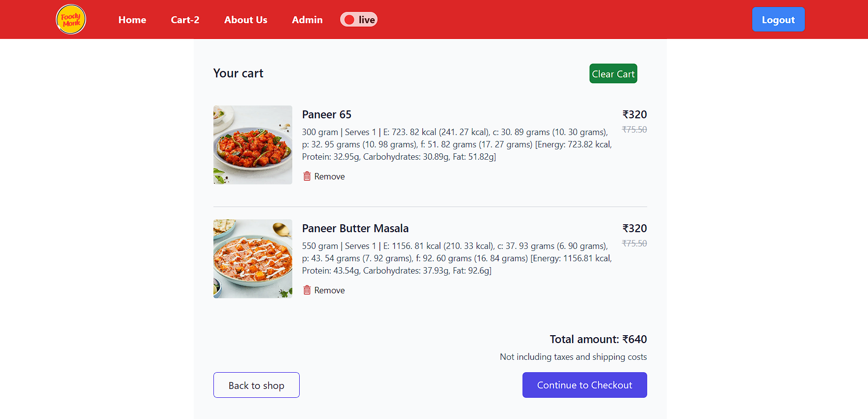Click the Paneer 65 food image
The height and width of the screenshot is (419, 868).
click(252, 144)
